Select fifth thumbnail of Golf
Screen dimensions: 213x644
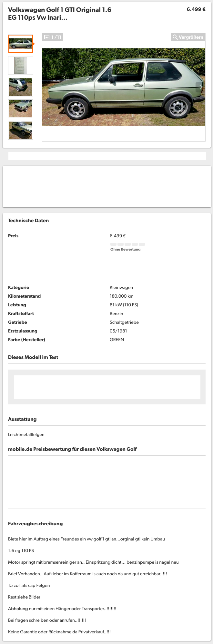click(x=21, y=130)
